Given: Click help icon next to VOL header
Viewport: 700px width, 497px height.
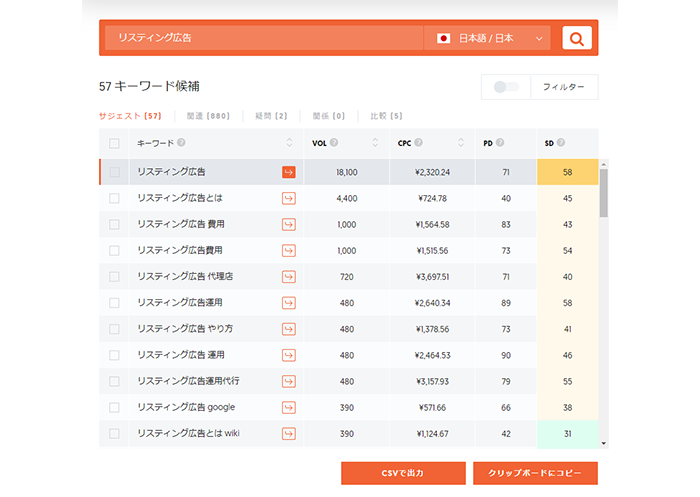Looking at the screenshot, I should click(334, 142).
